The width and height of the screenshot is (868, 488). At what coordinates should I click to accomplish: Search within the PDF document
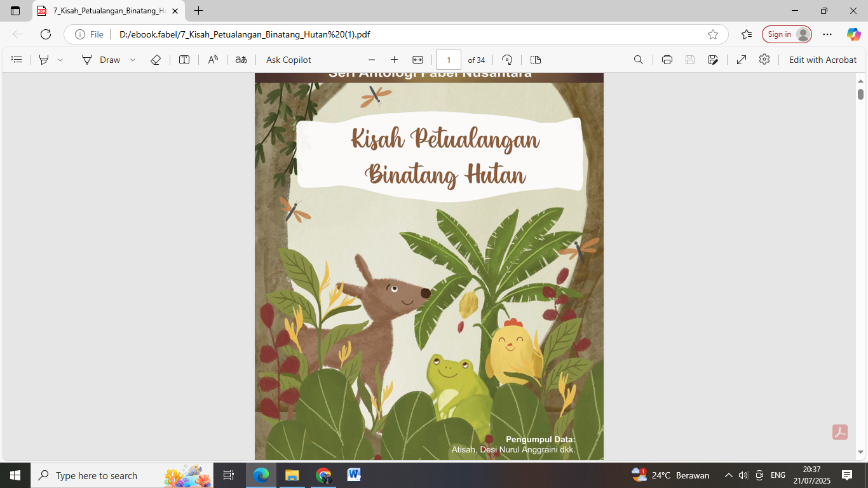[x=638, y=59]
